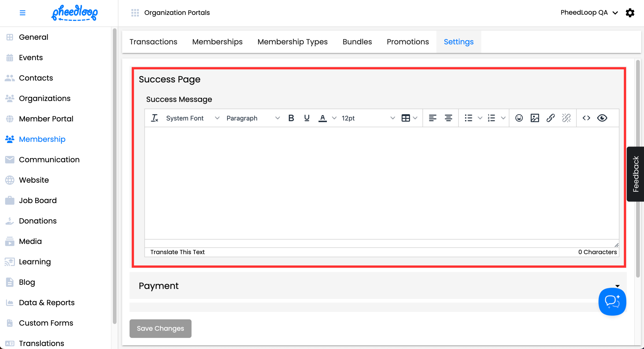
Task: Click the Save Changes button
Action: point(160,328)
